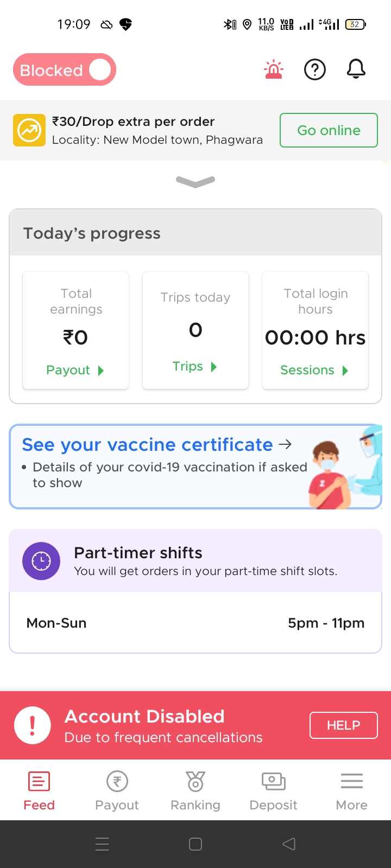Toggle the Blocked status switch
The width and height of the screenshot is (391, 868).
(x=65, y=69)
